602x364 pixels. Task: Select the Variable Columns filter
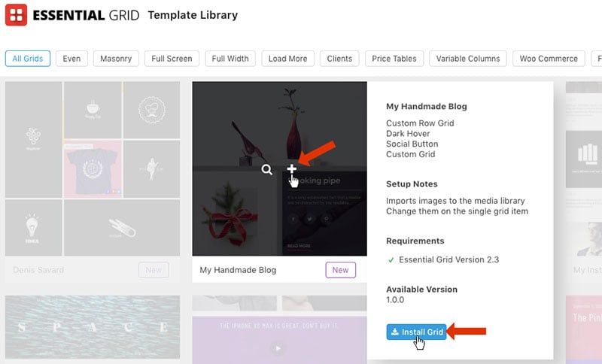468,59
